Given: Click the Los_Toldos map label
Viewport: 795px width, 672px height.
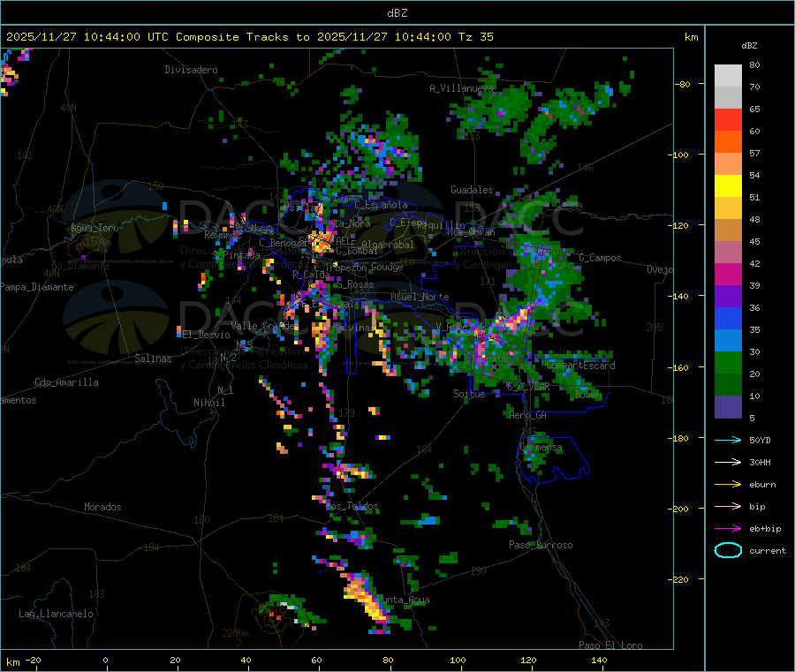Looking at the screenshot, I should (x=352, y=506).
